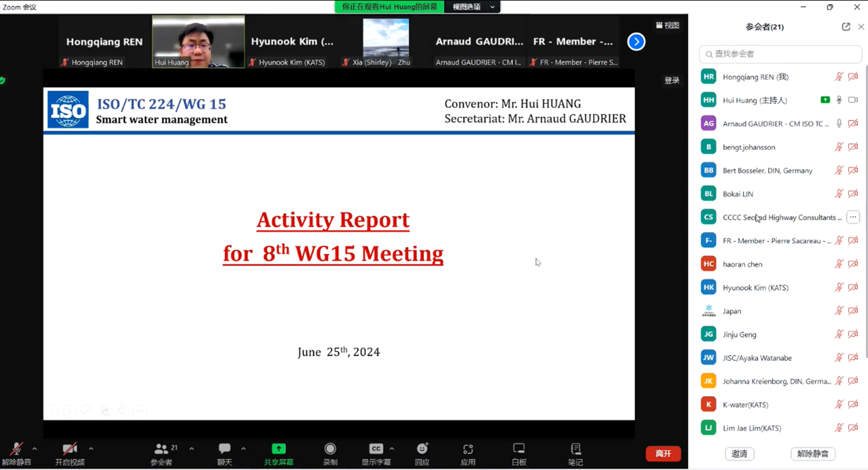Expand the arrow beside the 聊天 button
Image resolution: width=868 pixels, height=470 pixels.
[244, 449]
